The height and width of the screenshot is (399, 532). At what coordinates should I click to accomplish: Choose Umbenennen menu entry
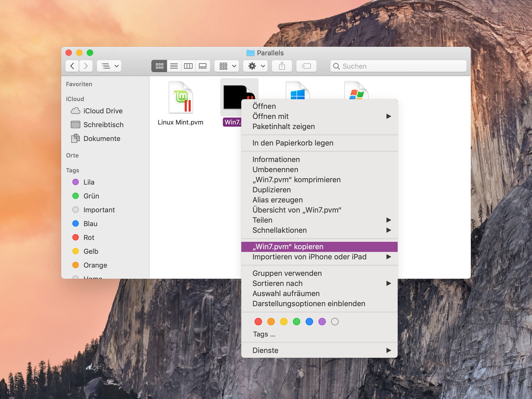(x=319, y=170)
